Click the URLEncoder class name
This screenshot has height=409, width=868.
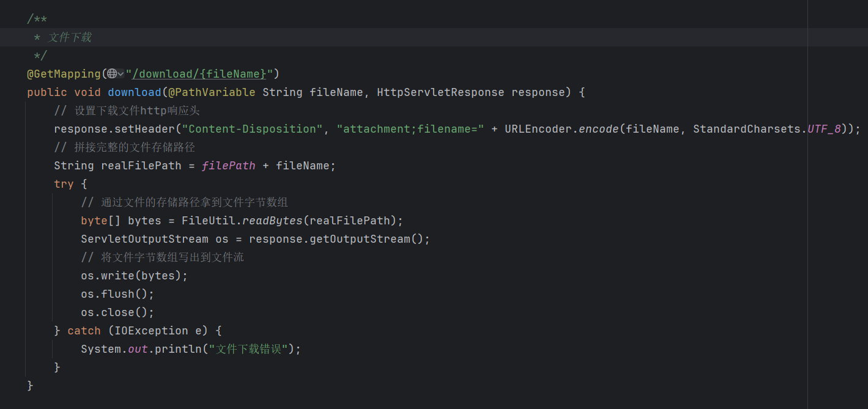pyautogui.click(x=538, y=129)
